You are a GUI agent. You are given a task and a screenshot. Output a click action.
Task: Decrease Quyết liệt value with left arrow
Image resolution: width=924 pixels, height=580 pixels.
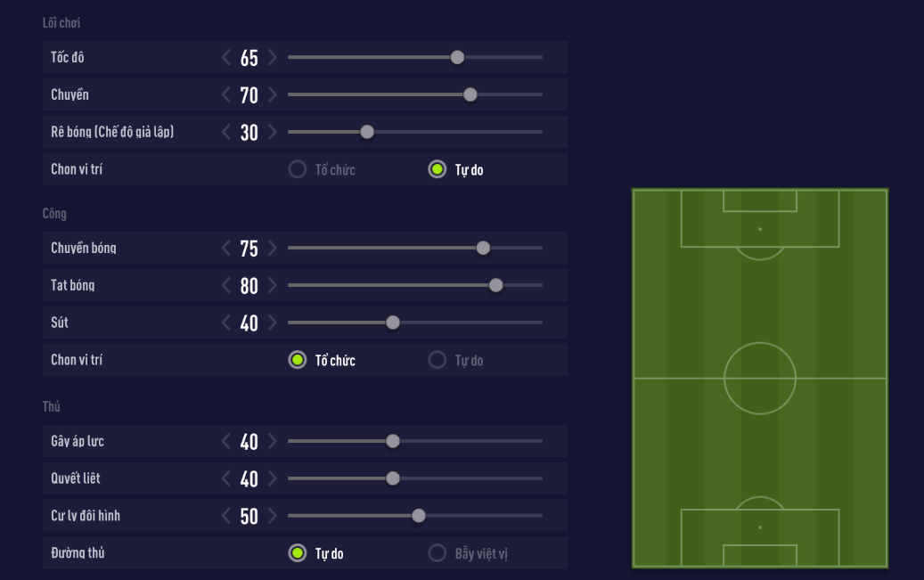click(226, 478)
